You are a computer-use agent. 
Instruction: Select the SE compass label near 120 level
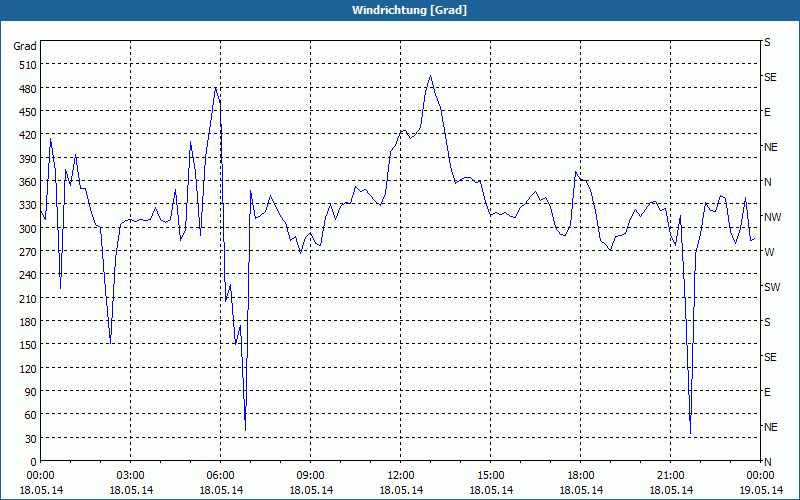click(770, 357)
